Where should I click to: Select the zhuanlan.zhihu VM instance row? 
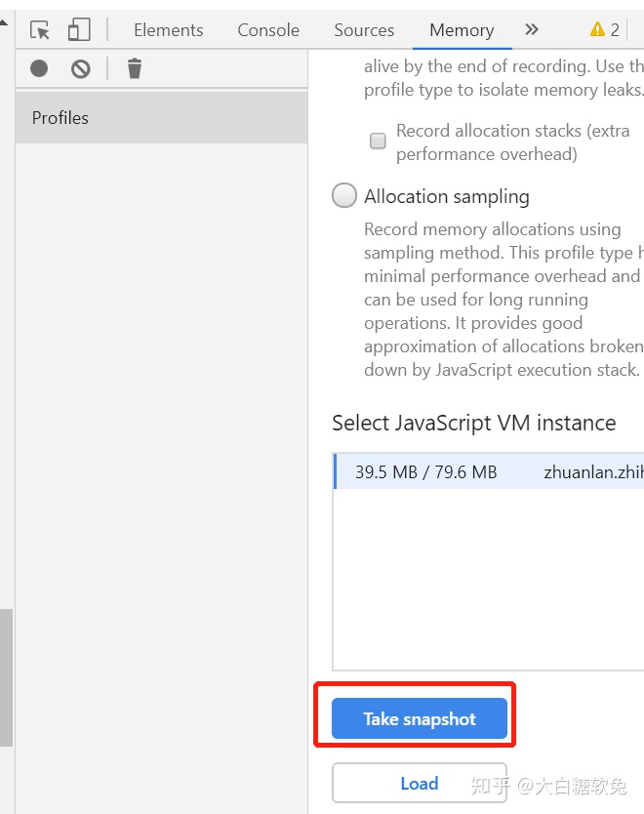[488, 472]
